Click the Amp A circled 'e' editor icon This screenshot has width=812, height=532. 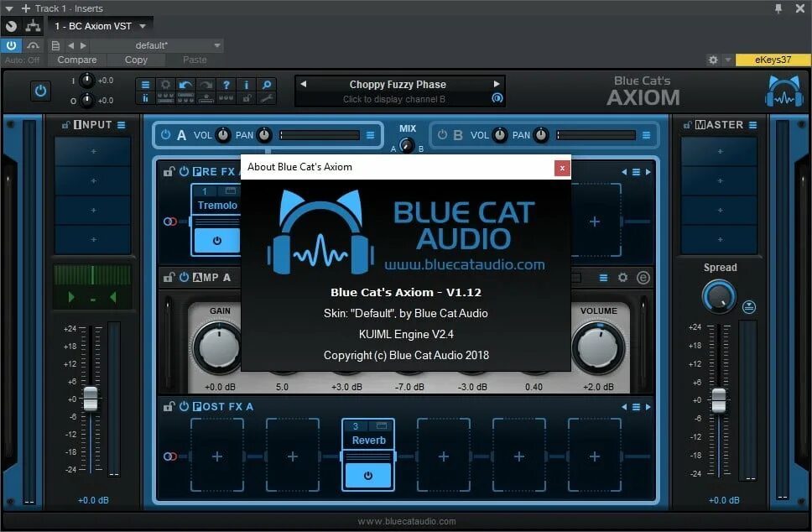[643, 278]
